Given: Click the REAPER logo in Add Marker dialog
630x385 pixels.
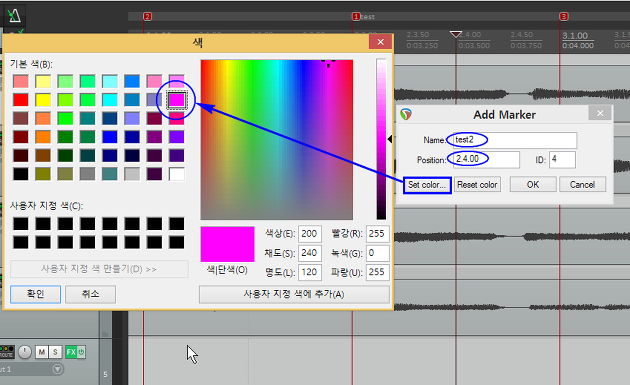Looking at the screenshot, I should [x=406, y=115].
